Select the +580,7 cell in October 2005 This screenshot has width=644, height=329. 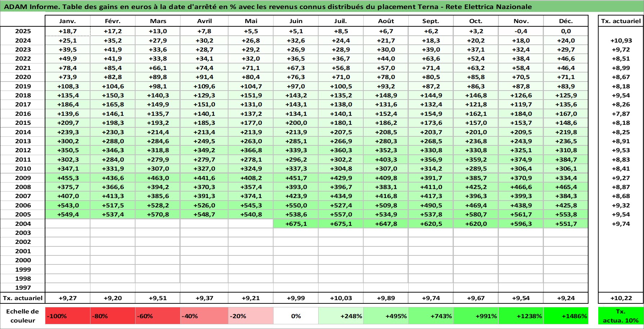tap(476, 214)
